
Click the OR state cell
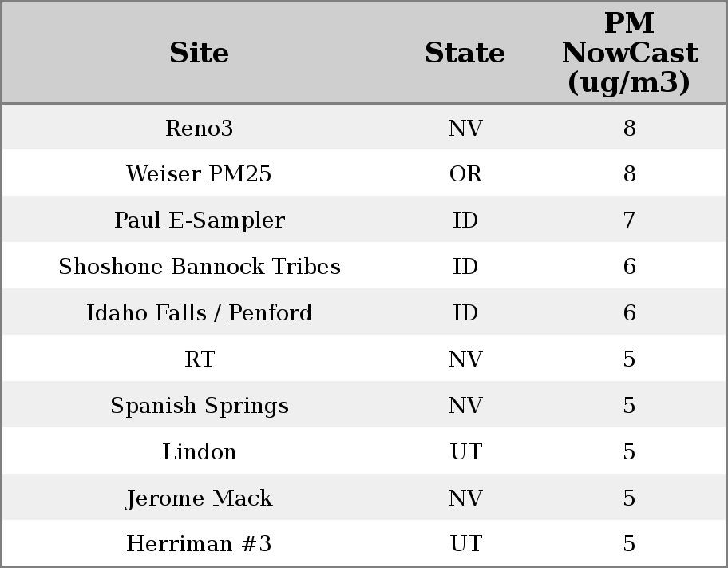(465, 174)
